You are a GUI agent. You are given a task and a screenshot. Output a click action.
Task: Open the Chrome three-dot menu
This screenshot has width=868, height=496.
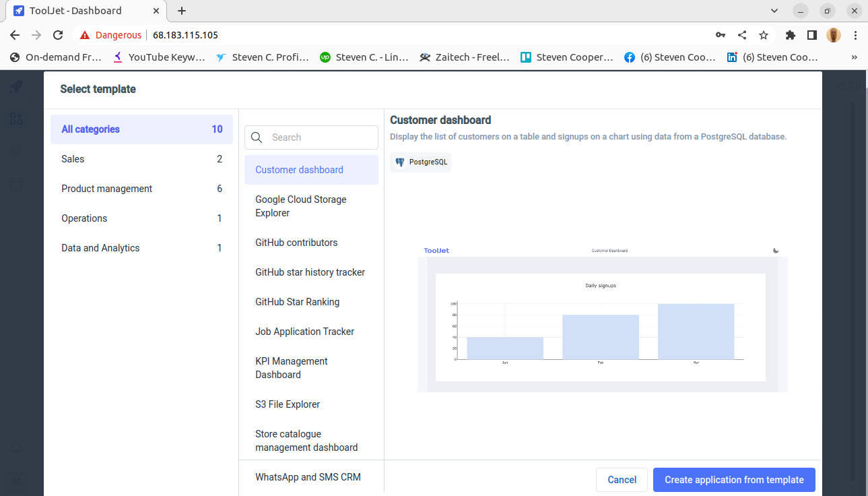(x=855, y=35)
